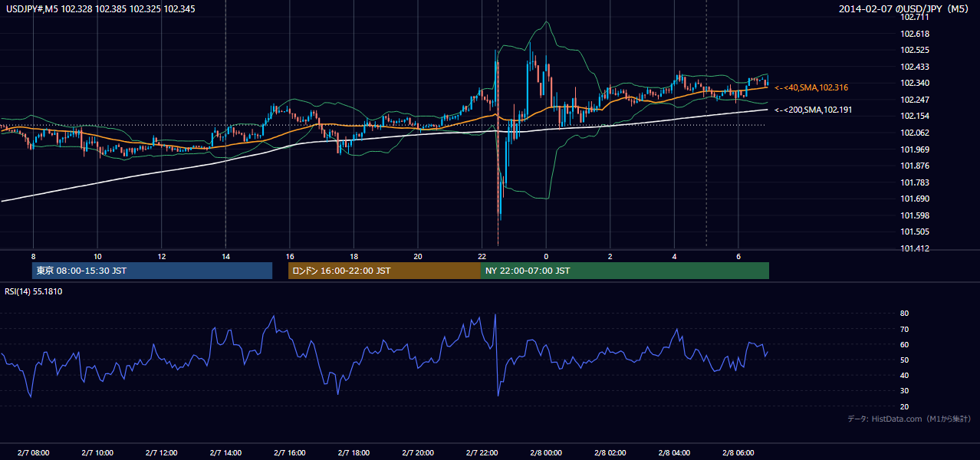Click the NY 22:00-07:00 JST session bar
980x460 pixels.
click(625, 271)
